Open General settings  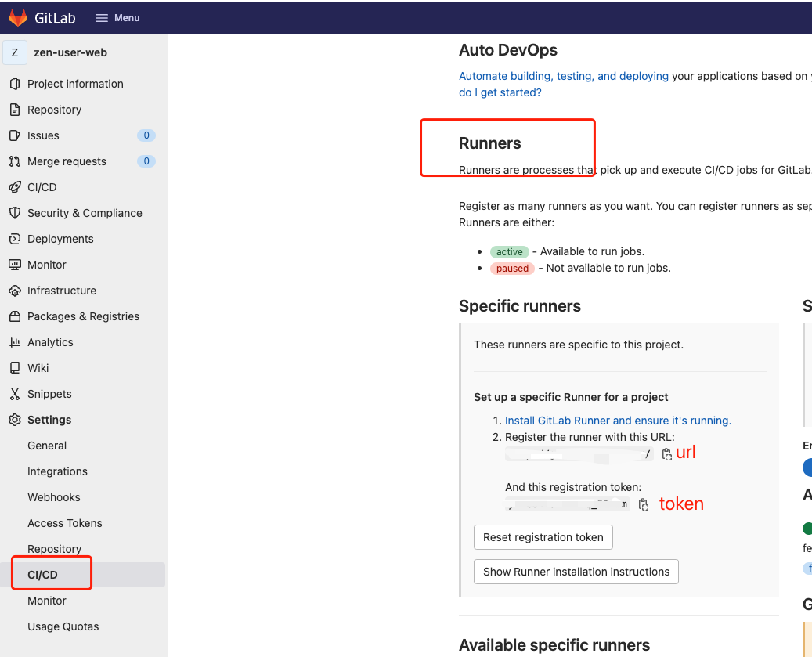[x=47, y=446]
